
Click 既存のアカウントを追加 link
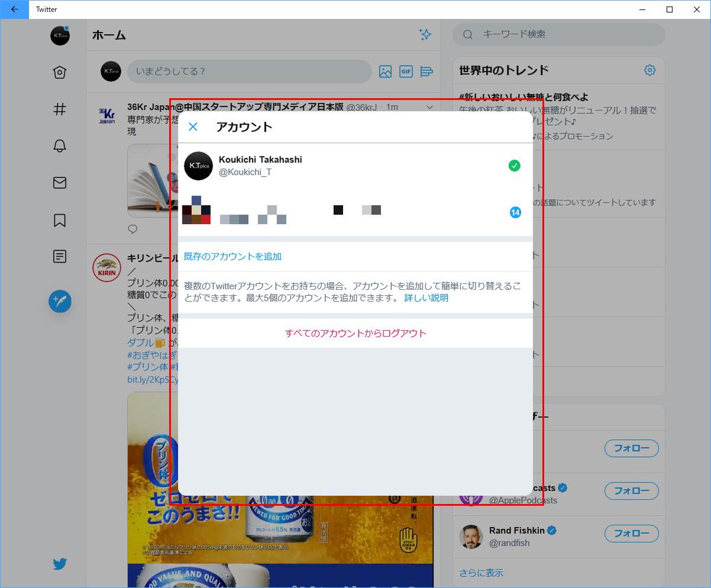tap(233, 257)
